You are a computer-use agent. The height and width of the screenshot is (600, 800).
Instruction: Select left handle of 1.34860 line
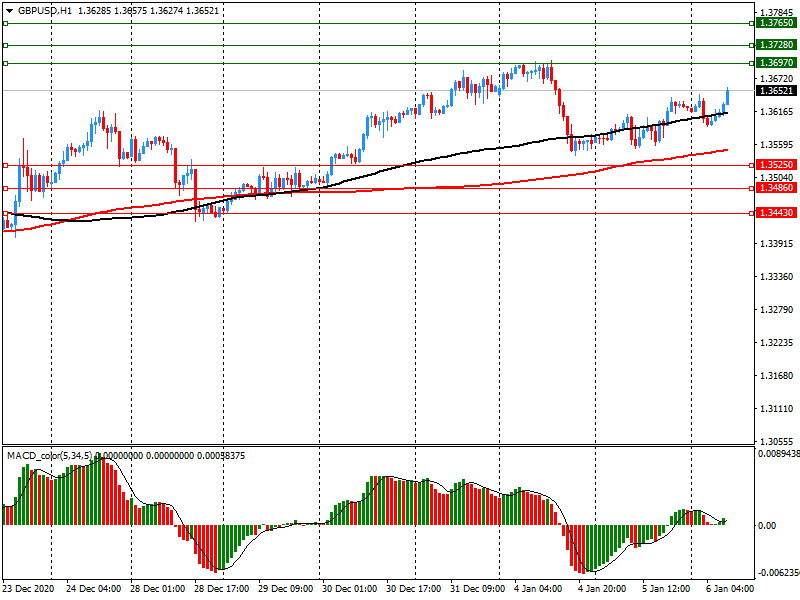pos(6,188)
